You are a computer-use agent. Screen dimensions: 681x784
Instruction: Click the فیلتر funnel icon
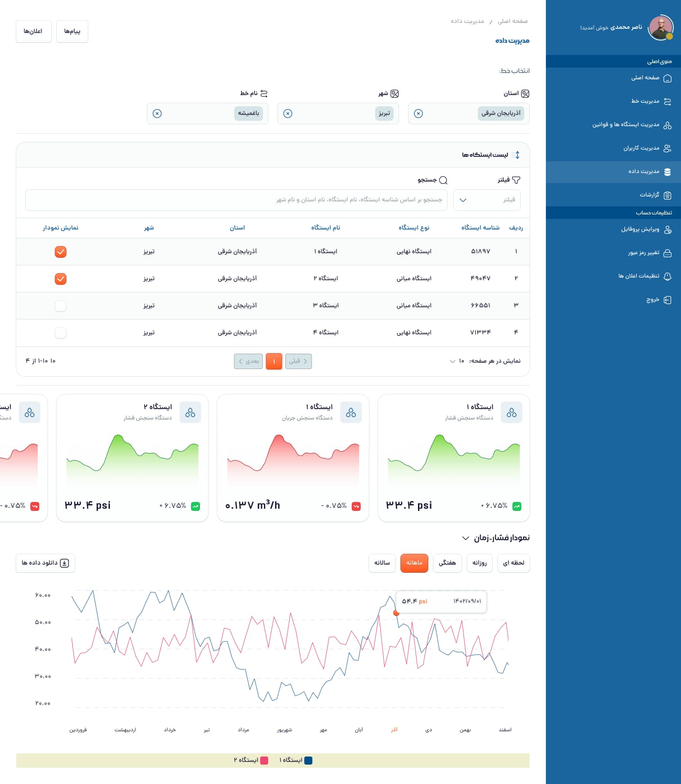tap(516, 180)
